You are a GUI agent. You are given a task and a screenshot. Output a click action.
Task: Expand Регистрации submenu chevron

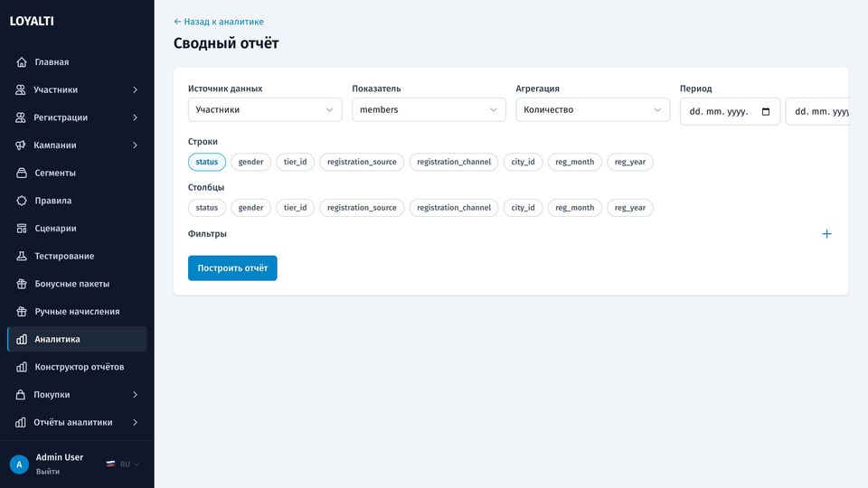click(135, 117)
